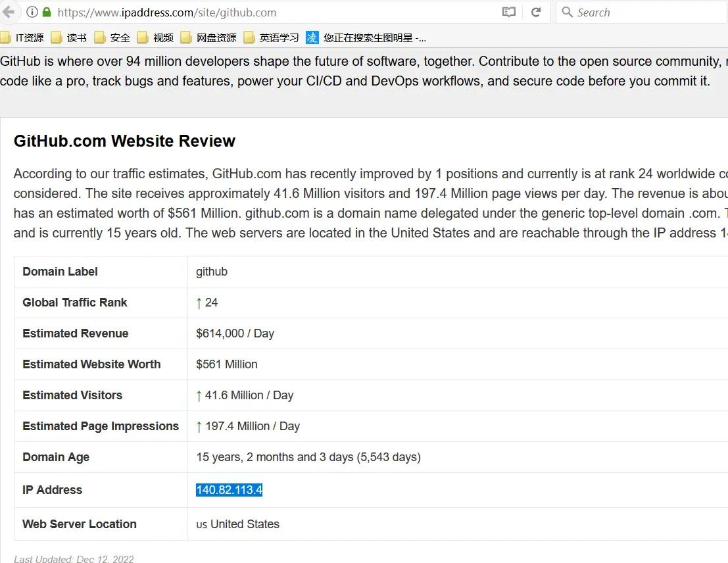
Task: Select the 'github' domain label value
Action: tap(212, 272)
